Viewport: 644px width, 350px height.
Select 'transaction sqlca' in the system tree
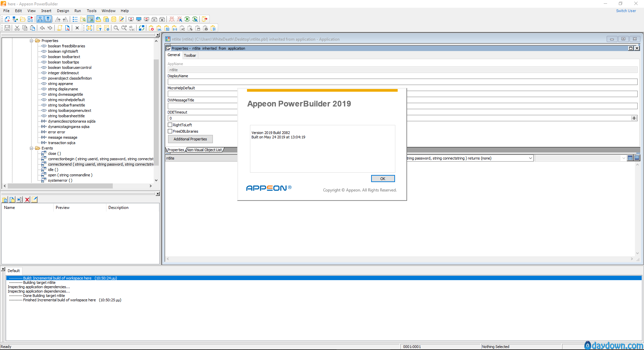tap(61, 143)
